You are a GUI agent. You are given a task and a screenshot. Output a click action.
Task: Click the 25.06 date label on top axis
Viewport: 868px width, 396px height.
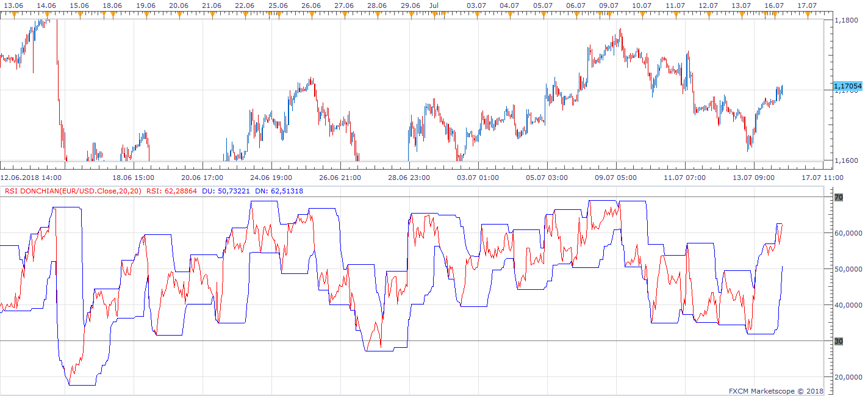pyautogui.click(x=278, y=5)
